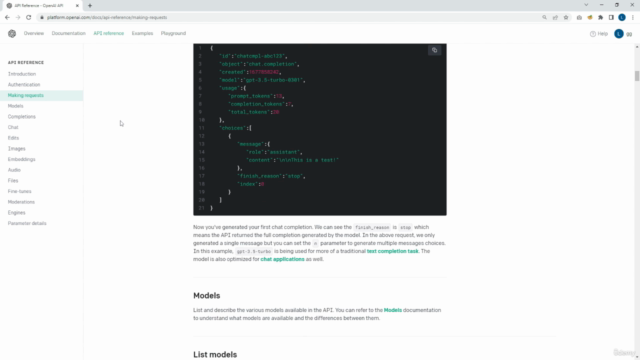Follow the chat applications link

pos(282,259)
